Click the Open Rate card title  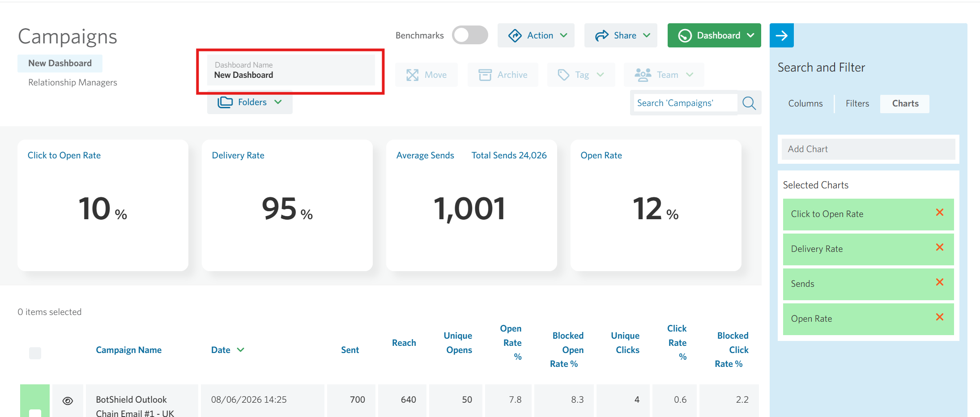click(601, 155)
